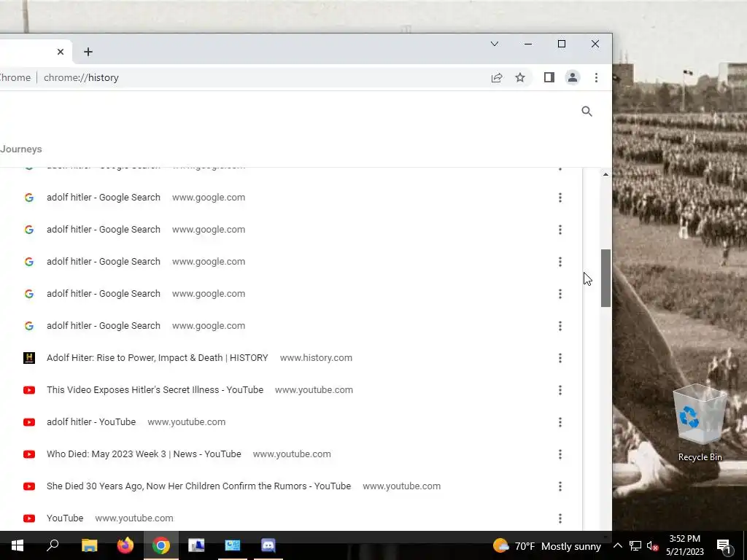Open Who Died: May 2023 Week 3 entry
747x560 pixels.
coord(144,454)
